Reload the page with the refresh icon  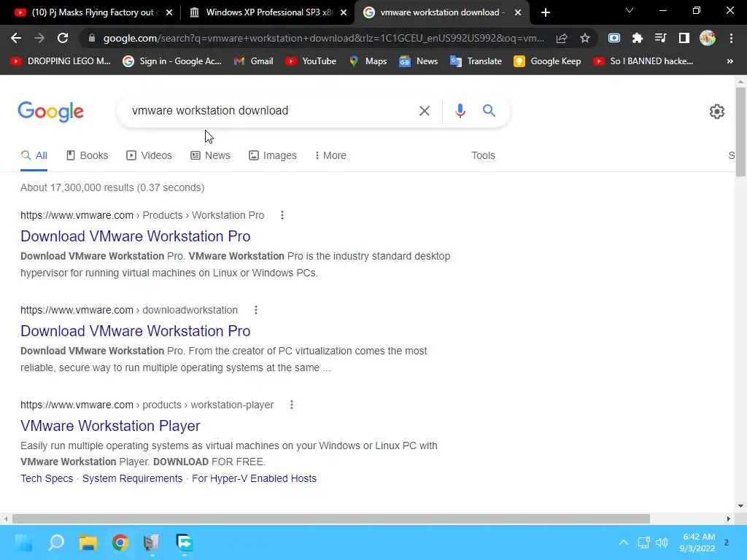coord(63,38)
